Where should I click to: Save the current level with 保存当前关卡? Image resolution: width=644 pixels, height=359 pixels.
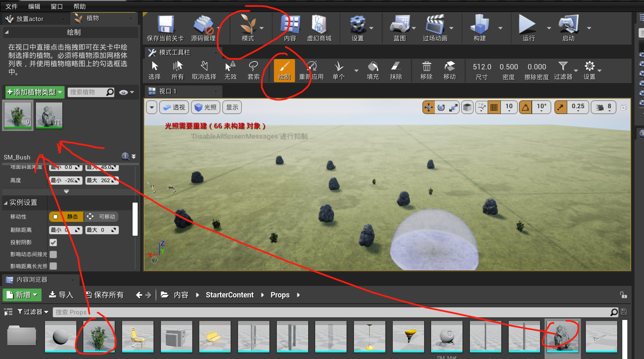(165, 28)
